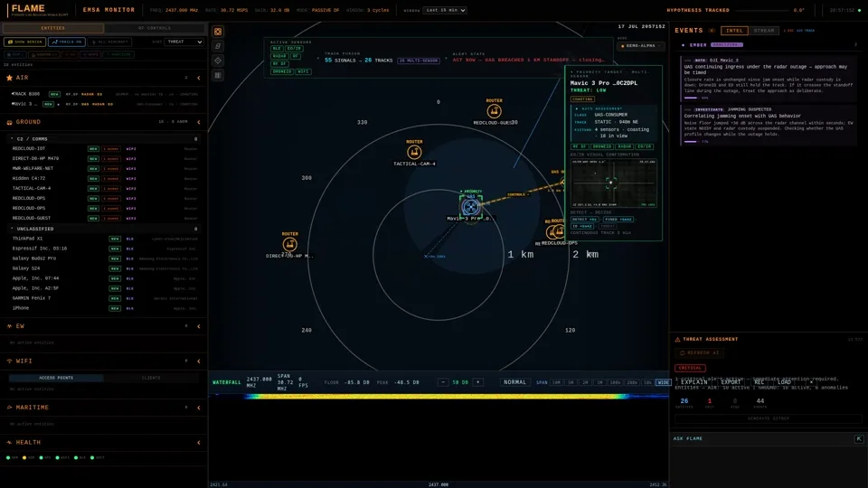Click the MARITIME category icon
This screenshot has width=868, height=488.
tap(9, 408)
